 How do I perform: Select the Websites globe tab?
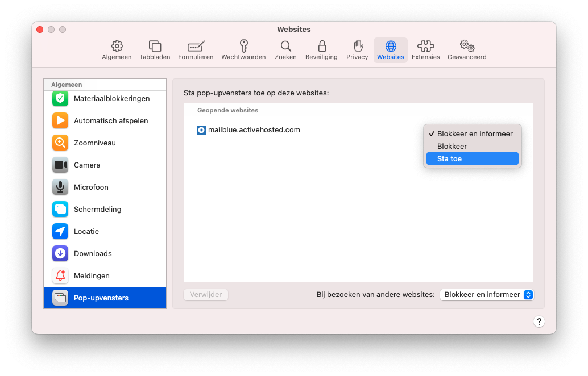390,50
